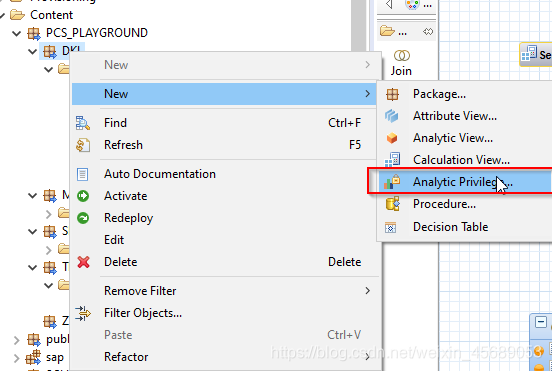
Task: Click the Join node icon in palette
Action: [401, 56]
